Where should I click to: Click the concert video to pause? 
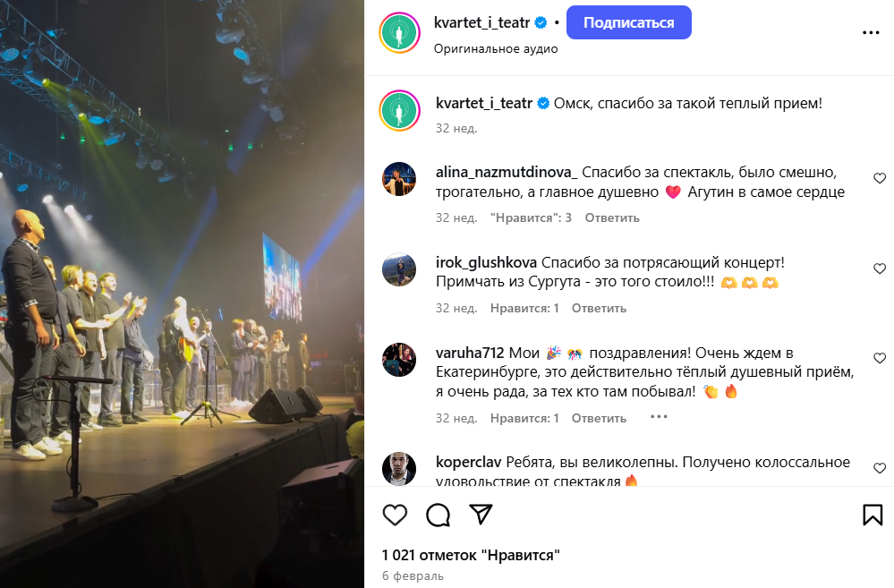pos(182,294)
